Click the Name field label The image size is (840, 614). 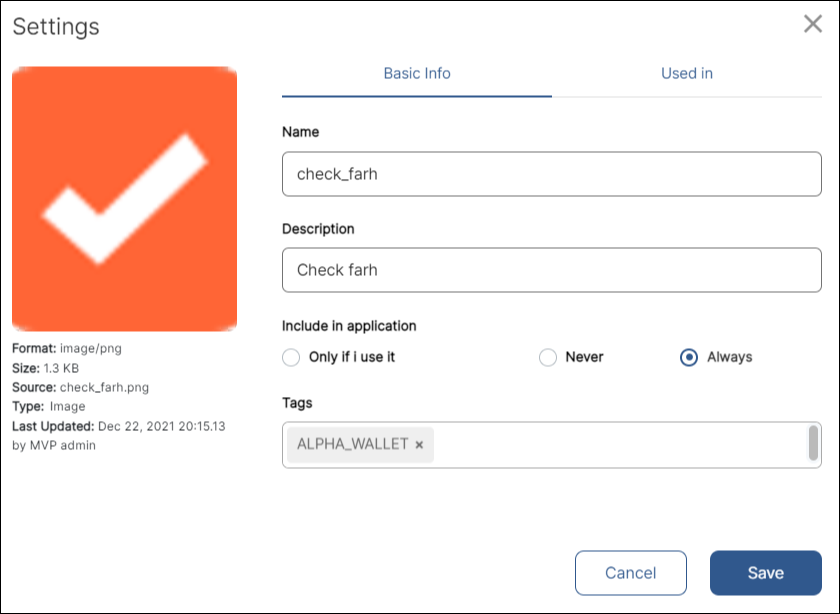[301, 132]
